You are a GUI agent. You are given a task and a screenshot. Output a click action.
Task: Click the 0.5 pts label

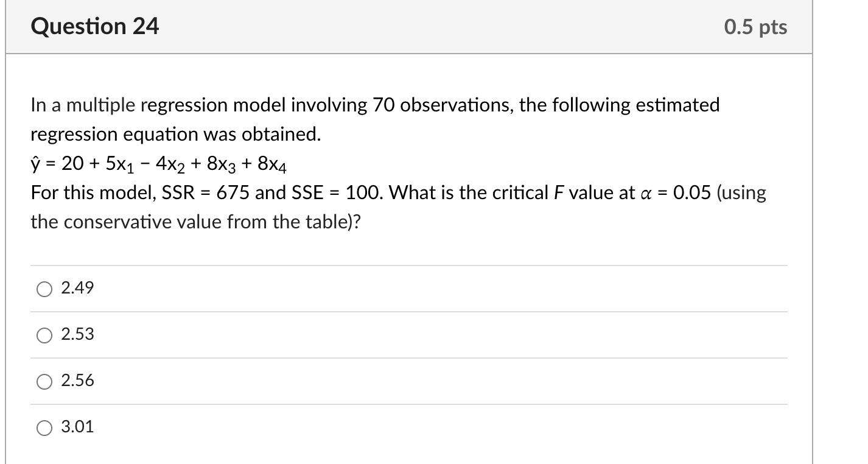point(756,26)
